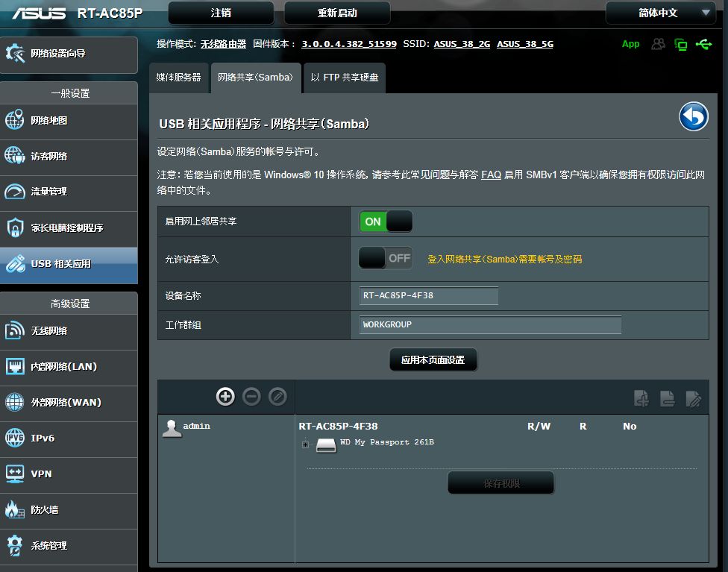This screenshot has height=572, width=728.
Task: Open 外部网络(WAN) in the sidebar
Action: click(x=69, y=403)
